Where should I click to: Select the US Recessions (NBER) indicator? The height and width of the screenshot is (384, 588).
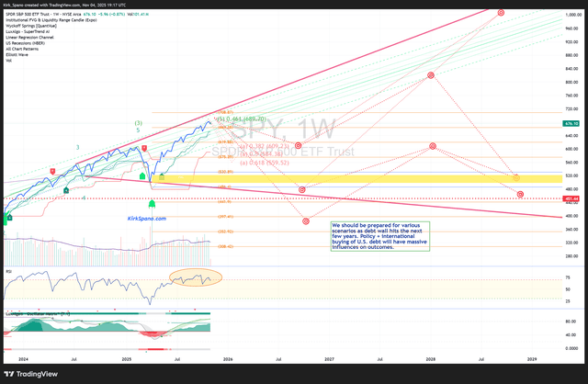tap(25, 43)
